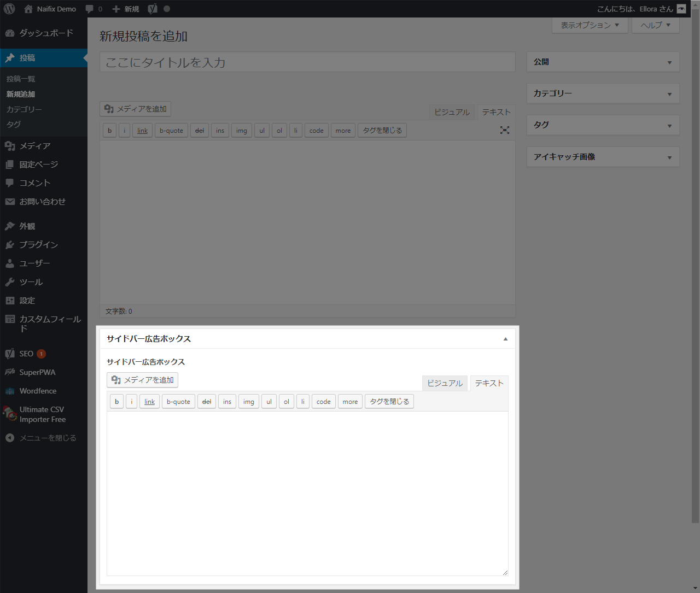The height and width of the screenshot is (593, 700).
Task: Click the 新規 plus button in admin bar
Action: 126,9
